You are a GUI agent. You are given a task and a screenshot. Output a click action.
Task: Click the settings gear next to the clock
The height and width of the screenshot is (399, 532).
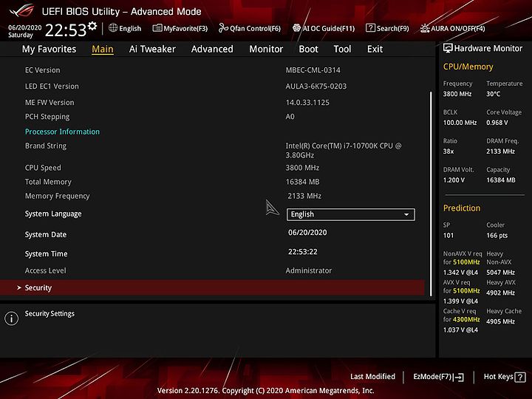92,26
